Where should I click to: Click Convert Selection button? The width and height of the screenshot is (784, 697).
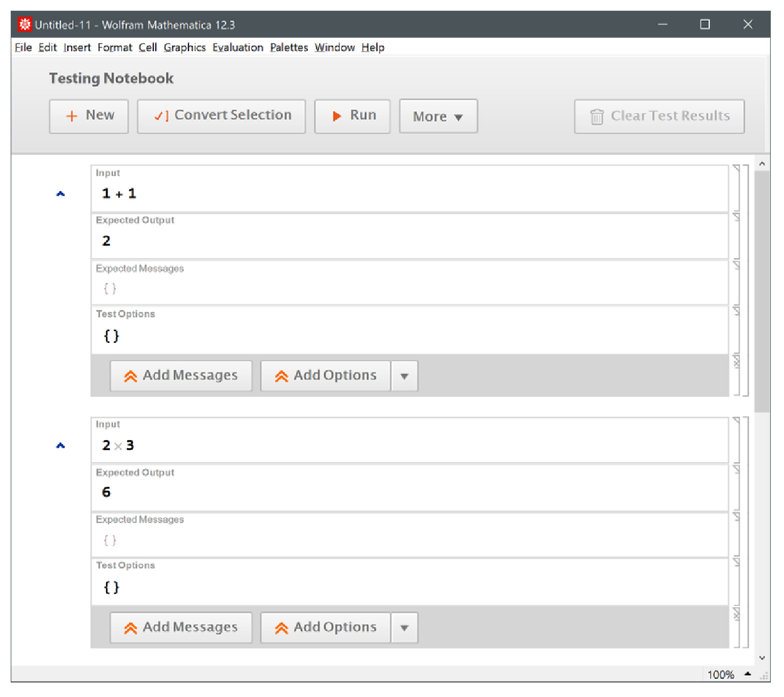click(x=221, y=116)
